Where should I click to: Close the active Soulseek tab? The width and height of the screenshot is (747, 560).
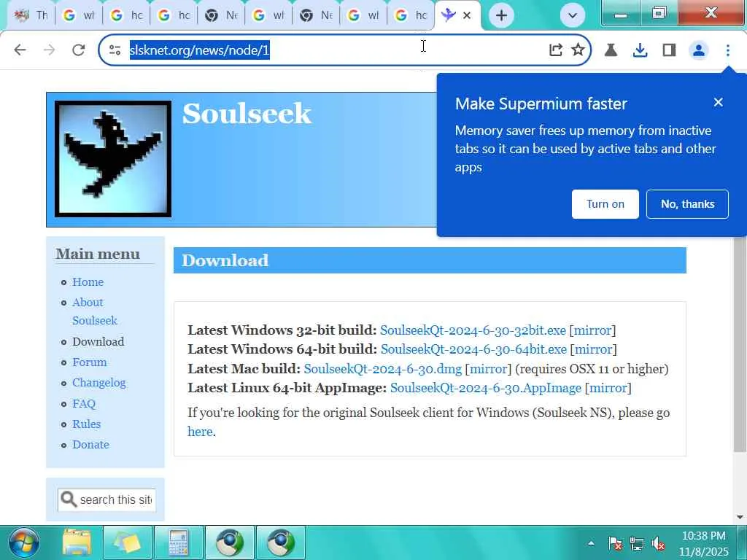(467, 15)
